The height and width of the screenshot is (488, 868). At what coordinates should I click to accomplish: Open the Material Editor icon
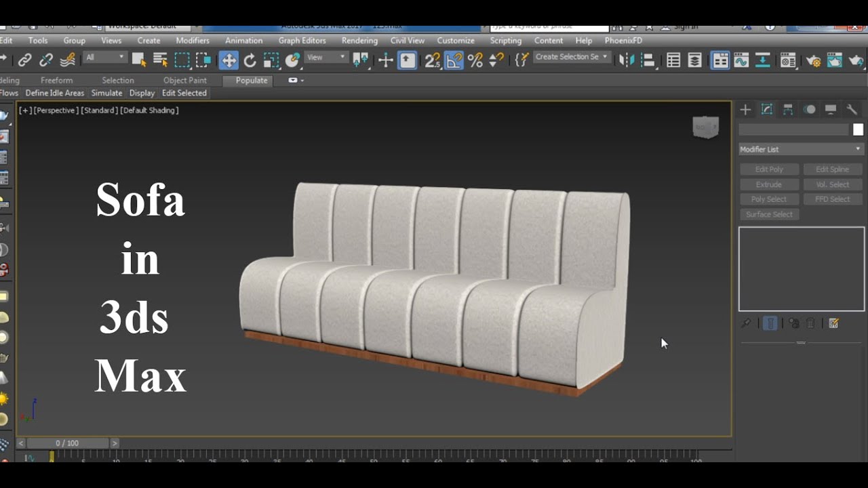[787, 60]
